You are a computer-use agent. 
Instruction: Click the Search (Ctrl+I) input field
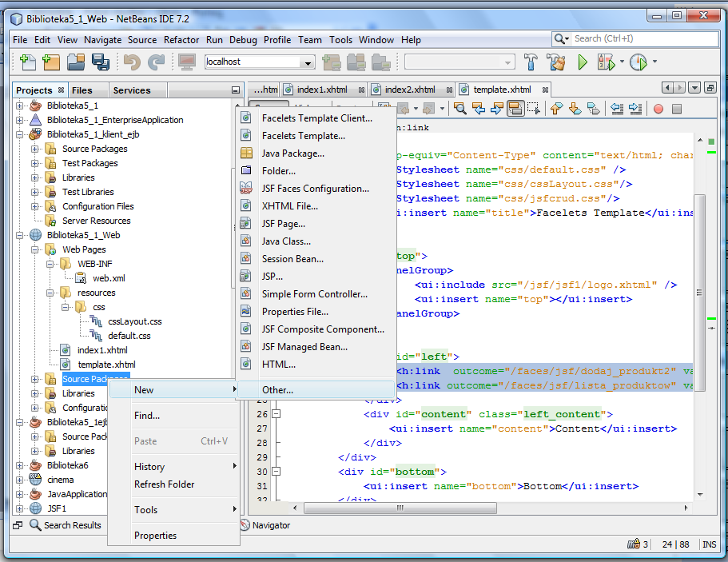pos(643,39)
